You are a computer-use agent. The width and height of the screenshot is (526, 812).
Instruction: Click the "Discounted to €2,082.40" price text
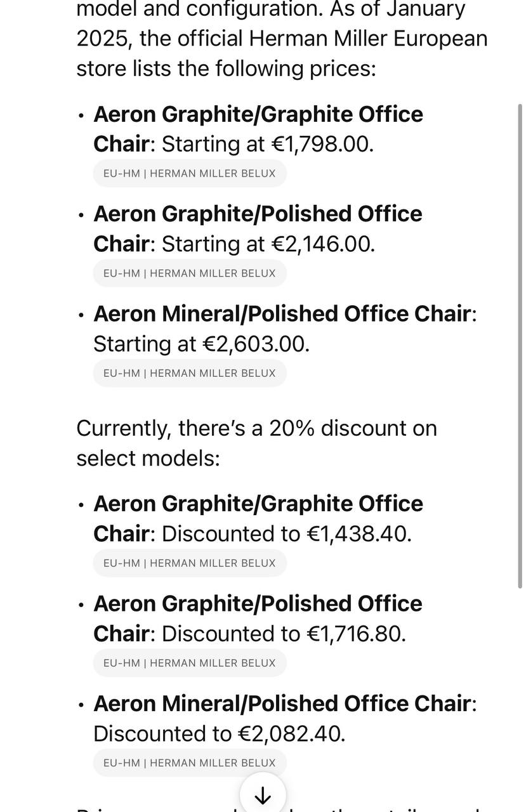(x=219, y=734)
